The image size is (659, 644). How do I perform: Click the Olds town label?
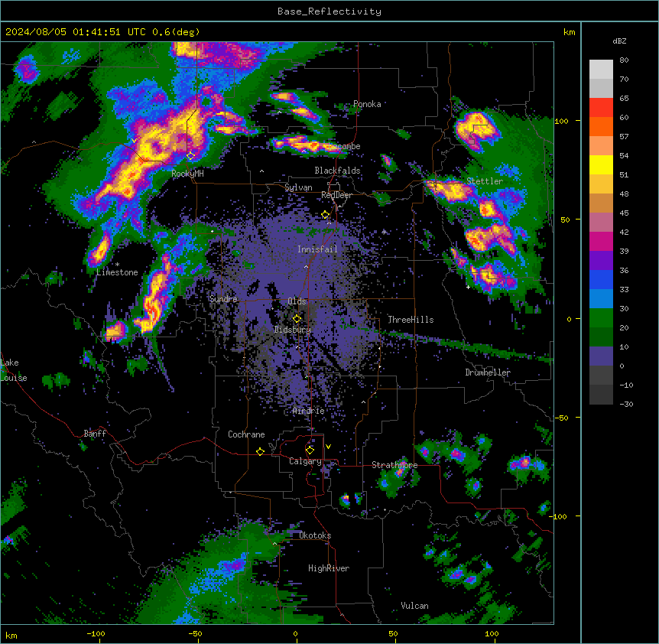[297, 301]
